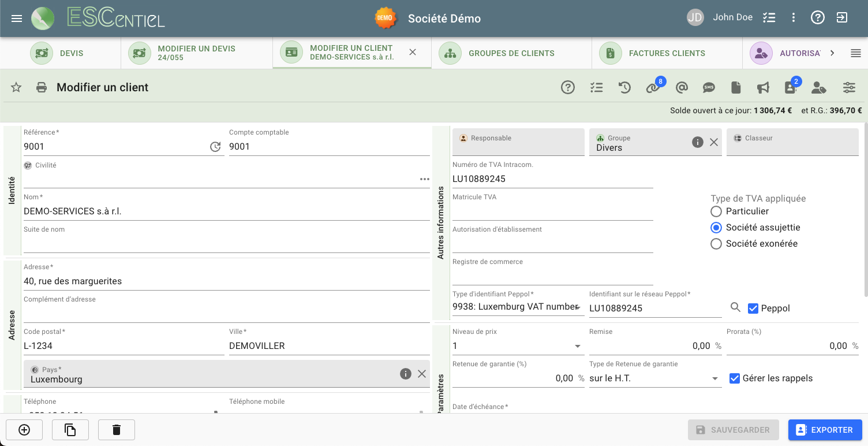Open Type de Retenue de garantie dropdown
868x446 pixels.
tap(715, 378)
